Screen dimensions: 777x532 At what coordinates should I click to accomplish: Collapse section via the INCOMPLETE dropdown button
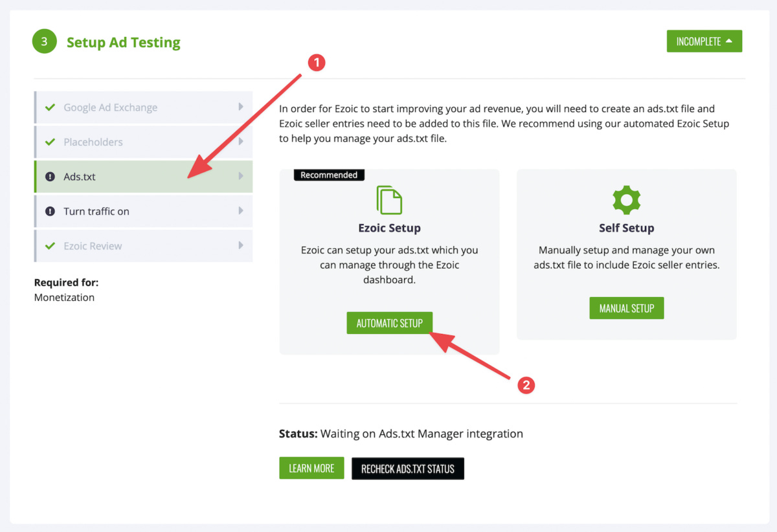(x=704, y=41)
